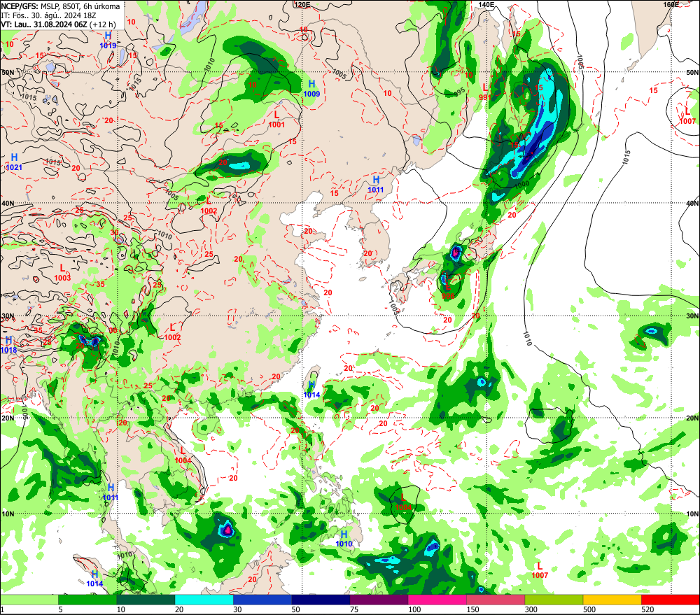Click the 140E longitude label

click(x=486, y=4)
